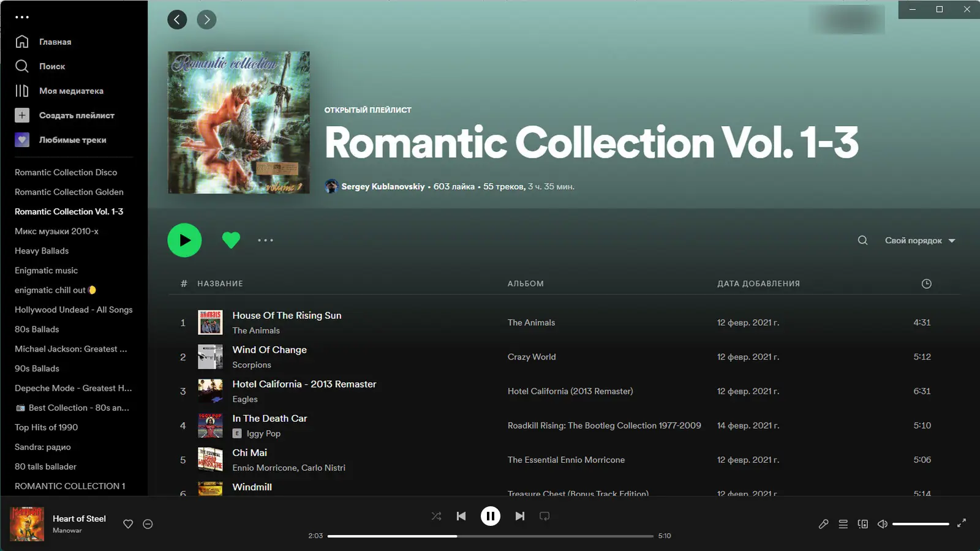Viewport: 980px width, 551px height.
Task: Open Микс музыки 2010-х playlist
Action: pos(56,231)
